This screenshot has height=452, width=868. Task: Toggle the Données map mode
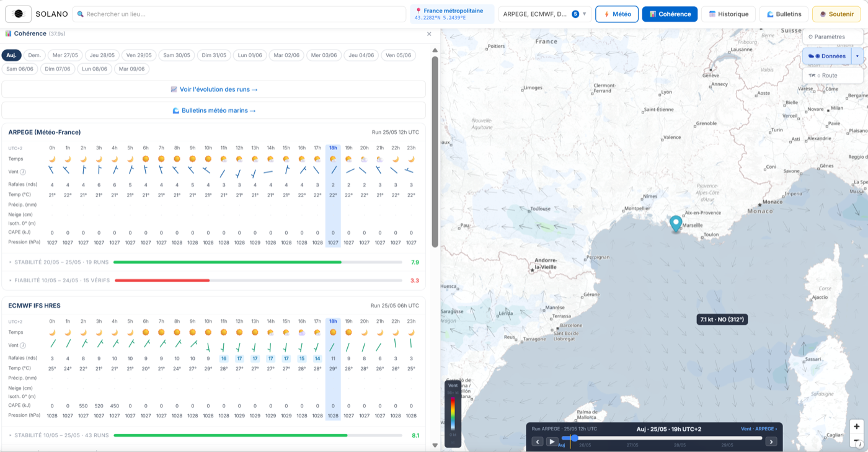point(827,56)
